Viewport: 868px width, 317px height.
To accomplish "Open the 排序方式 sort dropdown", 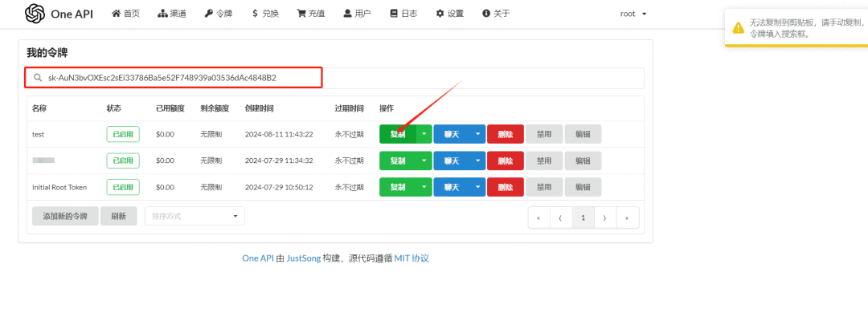I will [x=194, y=217].
